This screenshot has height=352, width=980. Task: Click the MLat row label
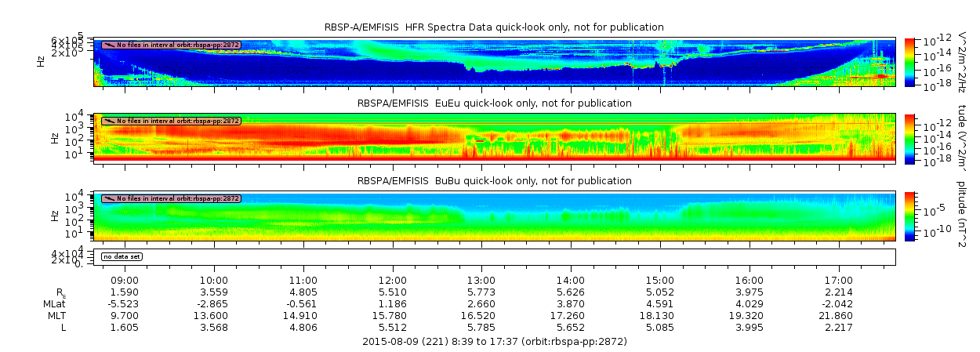(54, 303)
